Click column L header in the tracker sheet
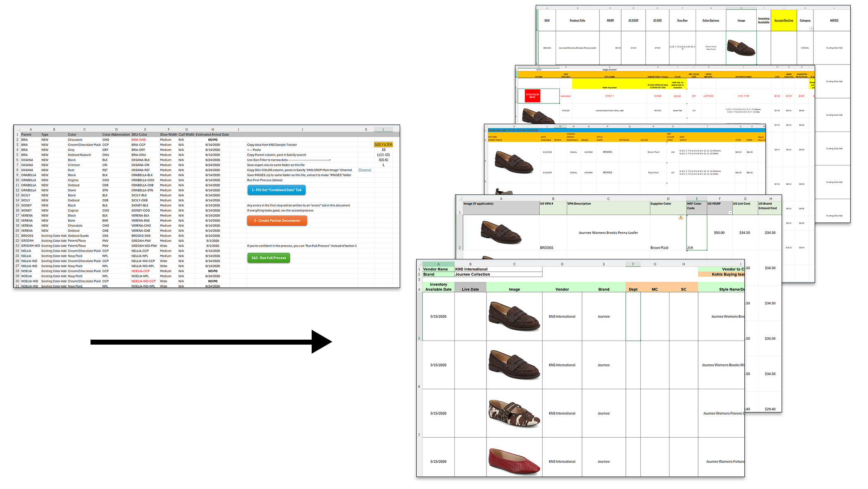 pos(384,129)
